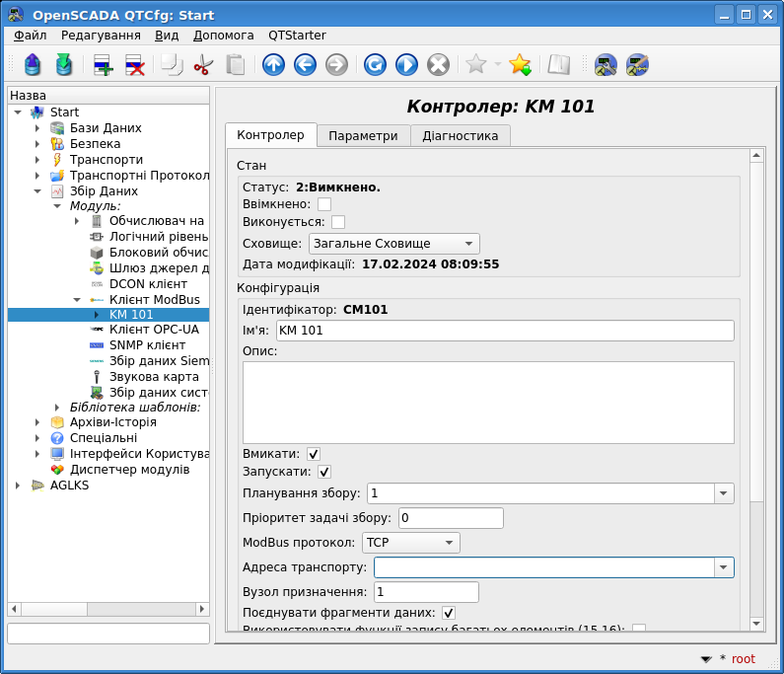Viewport: 784px width, 674px height.
Task: Select the AGLKS station in the tree
Action: click(69, 486)
